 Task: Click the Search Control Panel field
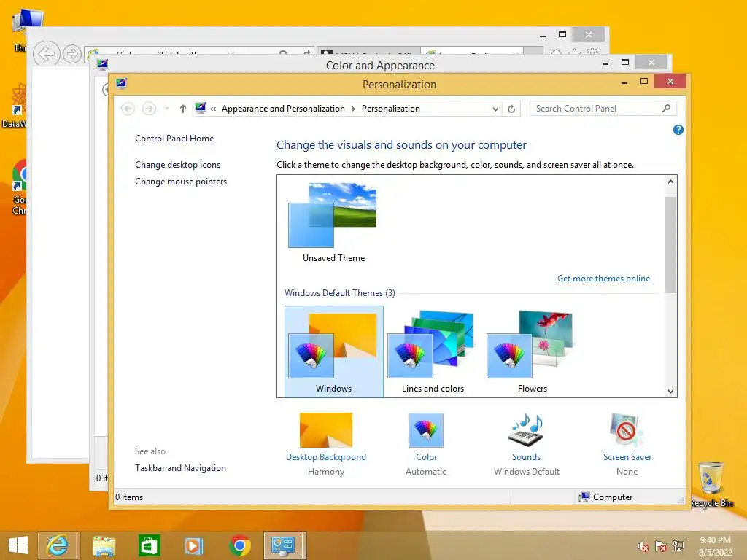603,109
